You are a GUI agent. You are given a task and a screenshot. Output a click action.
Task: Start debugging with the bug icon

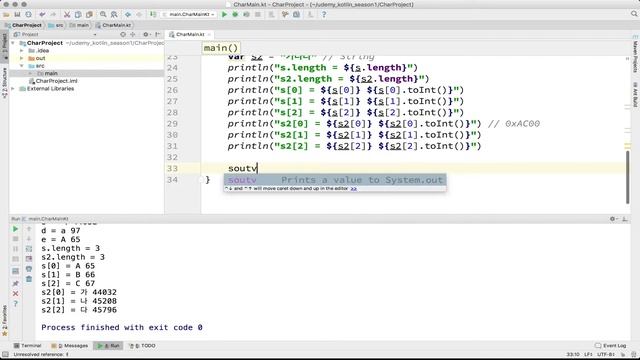point(235,14)
